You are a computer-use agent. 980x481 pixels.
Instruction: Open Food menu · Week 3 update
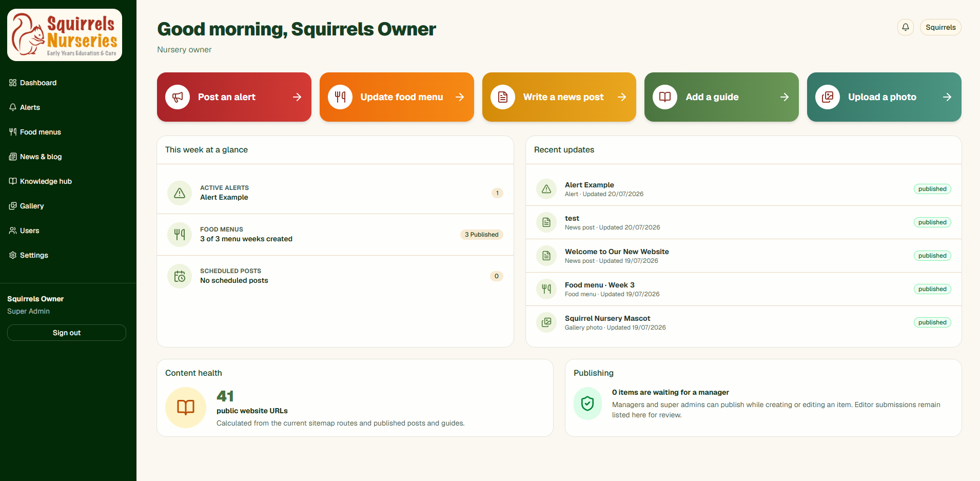pos(743,289)
